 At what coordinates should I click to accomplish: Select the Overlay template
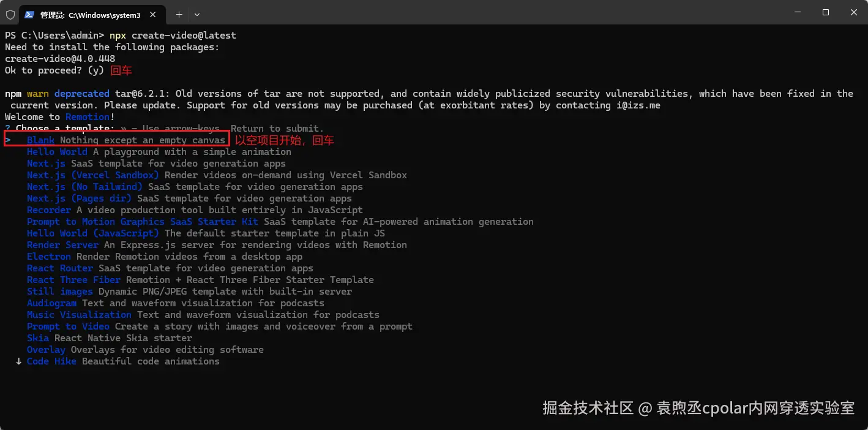coord(145,350)
